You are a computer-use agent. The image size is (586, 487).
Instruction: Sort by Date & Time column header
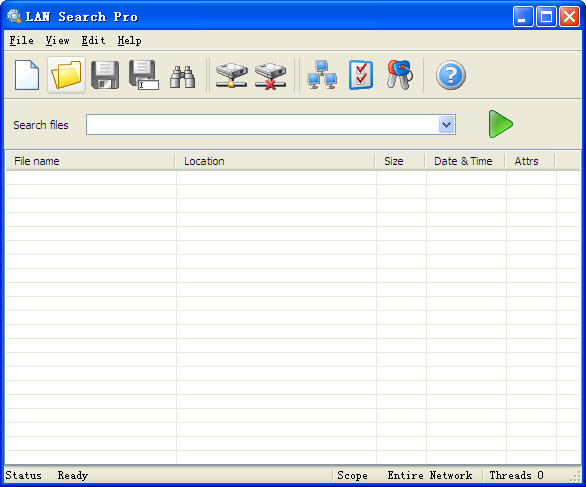pyautogui.click(x=465, y=161)
